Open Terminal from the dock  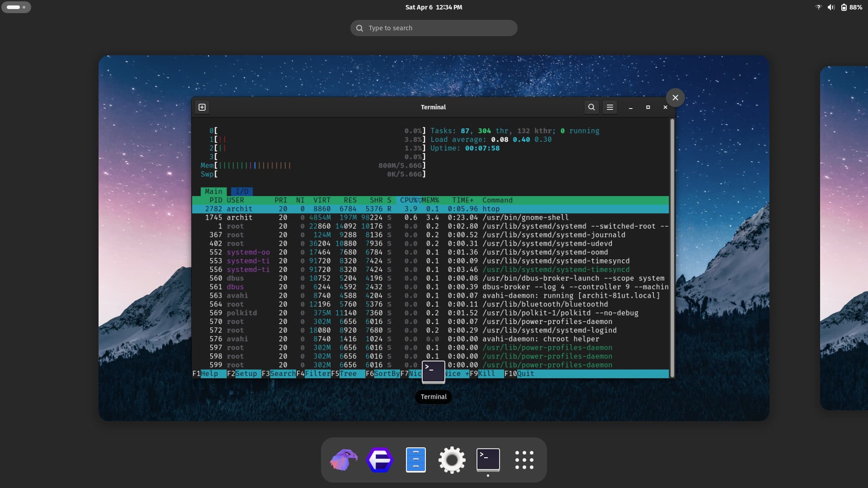point(488,460)
